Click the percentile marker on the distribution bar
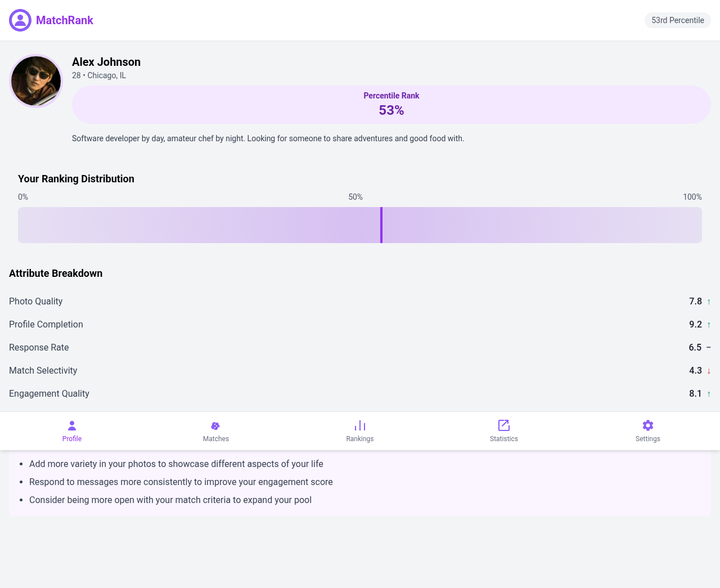Viewport: 720px width, 588px height. coord(381,225)
